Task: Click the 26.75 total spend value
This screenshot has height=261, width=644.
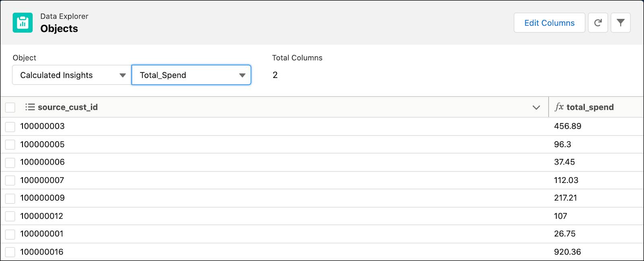Action: coord(565,234)
